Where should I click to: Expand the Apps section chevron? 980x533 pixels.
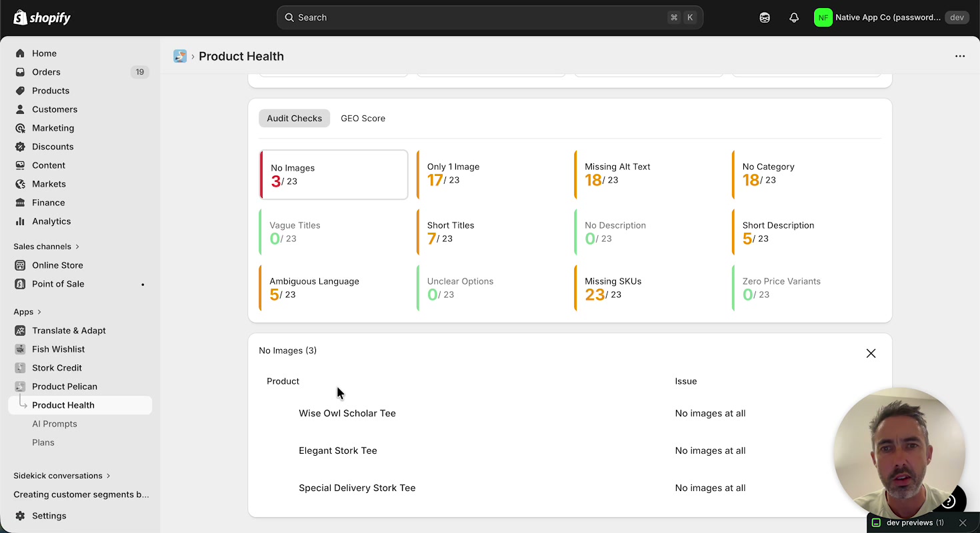click(39, 312)
